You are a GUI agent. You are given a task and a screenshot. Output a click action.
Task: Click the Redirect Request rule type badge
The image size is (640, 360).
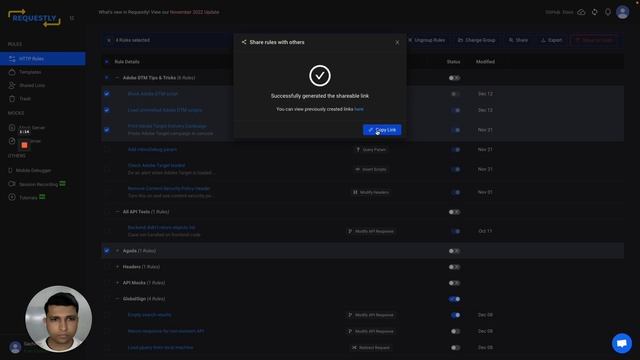[x=371, y=348]
